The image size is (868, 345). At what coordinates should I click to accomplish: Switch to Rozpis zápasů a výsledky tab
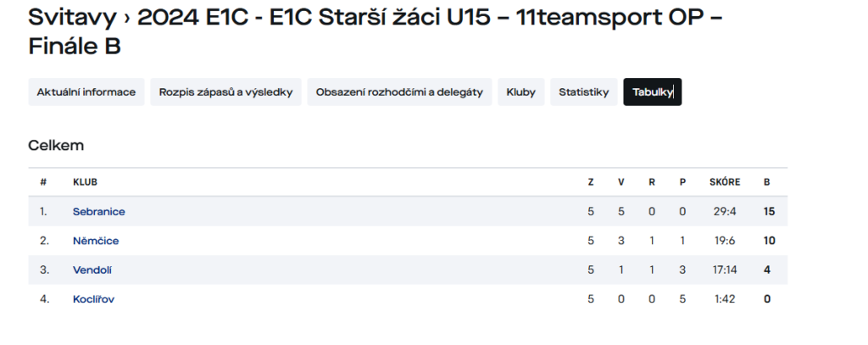point(225,92)
